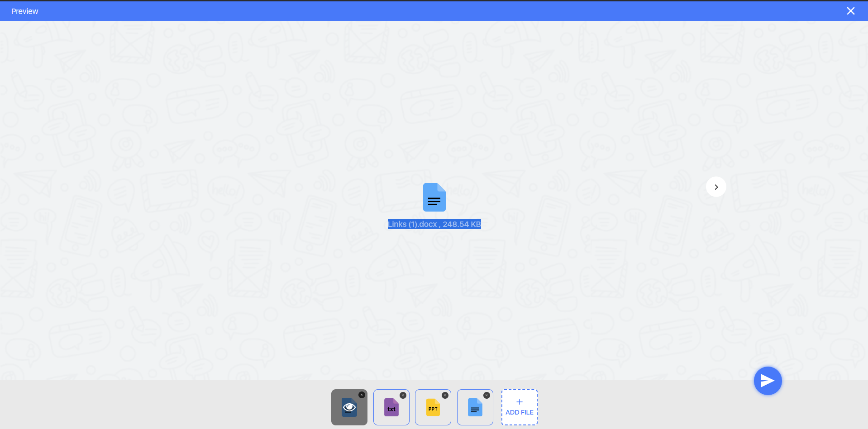This screenshot has width=868, height=429.
Task: Click the send paper plane icon
Action: pyautogui.click(x=767, y=380)
